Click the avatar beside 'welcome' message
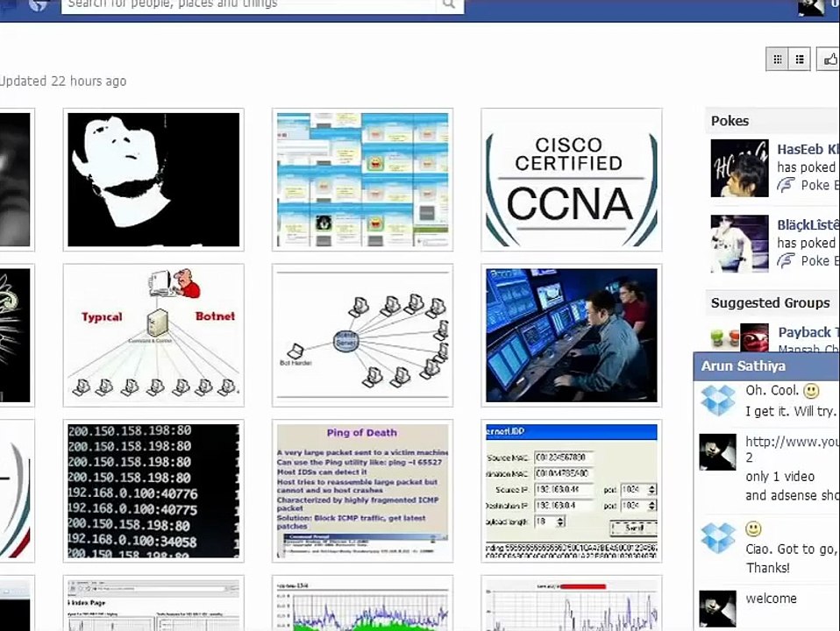The width and height of the screenshot is (840, 631). click(x=718, y=608)
